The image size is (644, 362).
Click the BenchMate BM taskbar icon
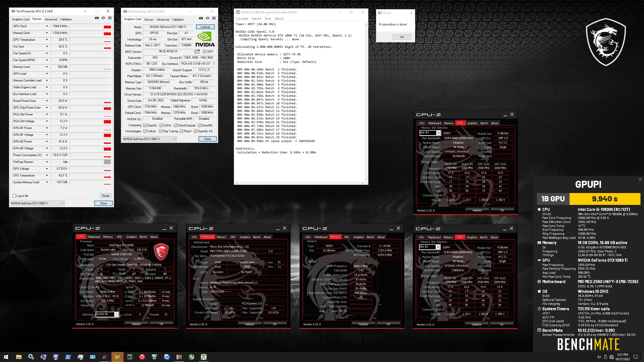[x=179, y=357]
